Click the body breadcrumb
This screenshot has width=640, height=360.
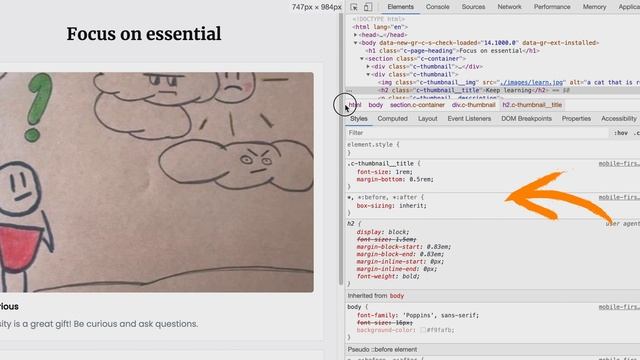click(376, 105)
